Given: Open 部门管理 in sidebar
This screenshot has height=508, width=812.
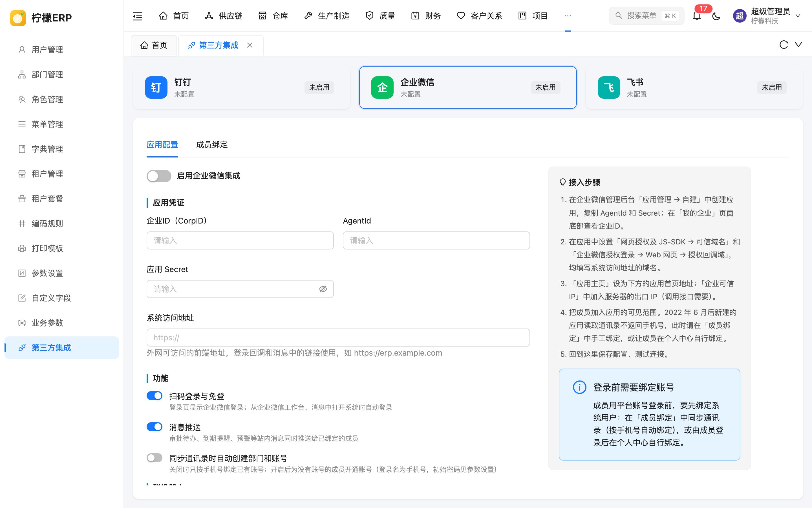Looking at the screenshot, I should click(x=62, y=75).
